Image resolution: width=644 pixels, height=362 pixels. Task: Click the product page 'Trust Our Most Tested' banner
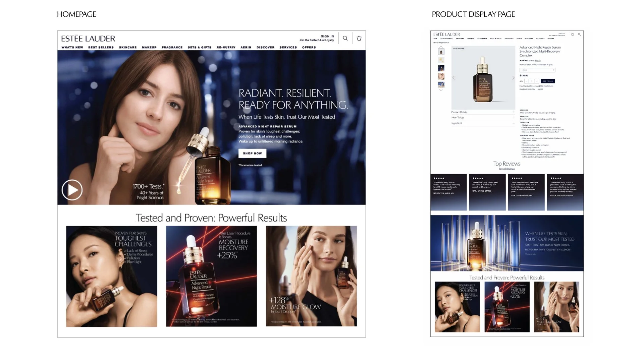(507, 243)
